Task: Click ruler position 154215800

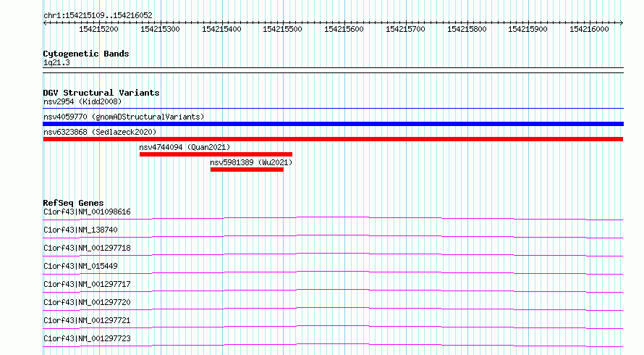Action: (467, 29)
